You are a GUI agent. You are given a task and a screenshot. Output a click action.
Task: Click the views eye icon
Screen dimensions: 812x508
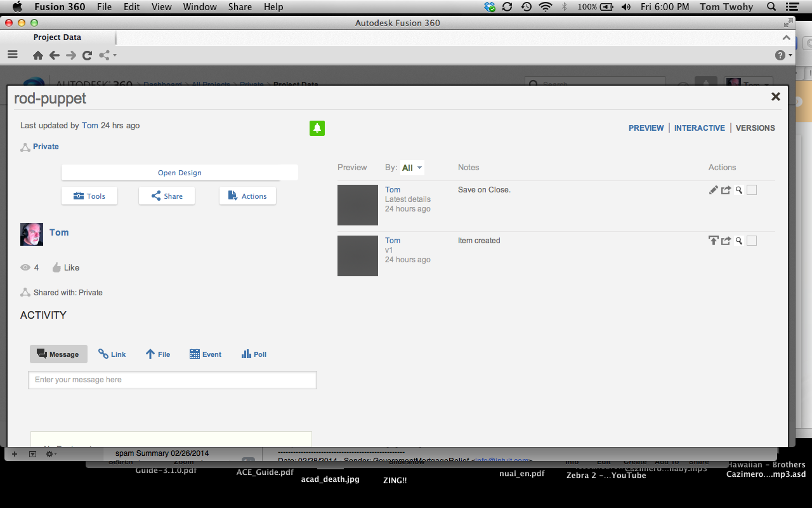25,267
